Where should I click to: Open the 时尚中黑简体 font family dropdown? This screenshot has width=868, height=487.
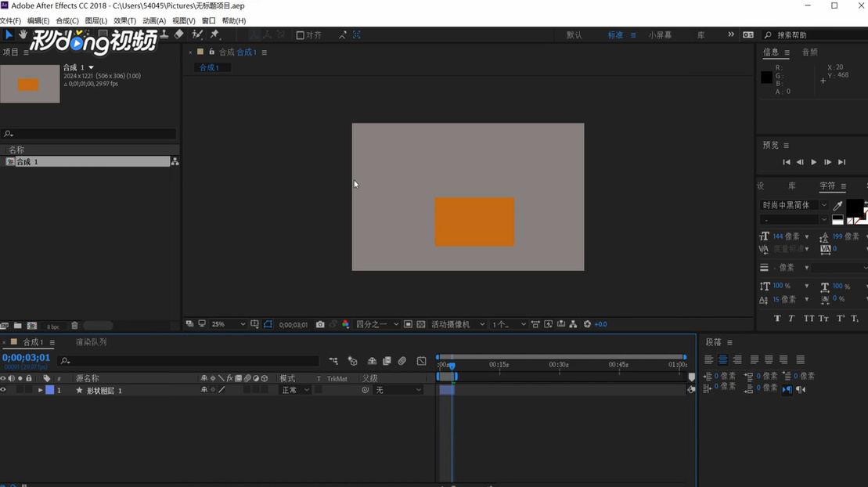click(794, 205)
